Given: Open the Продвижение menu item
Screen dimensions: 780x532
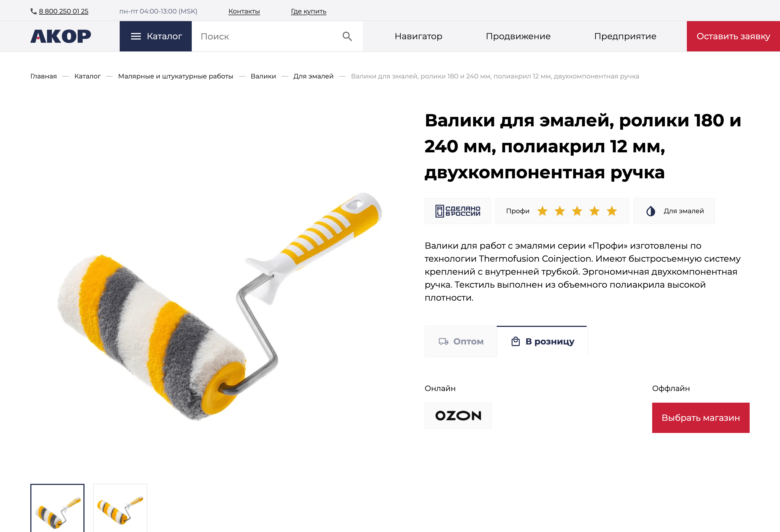Looking at the screenshot, I should click(x=518, y=36).
